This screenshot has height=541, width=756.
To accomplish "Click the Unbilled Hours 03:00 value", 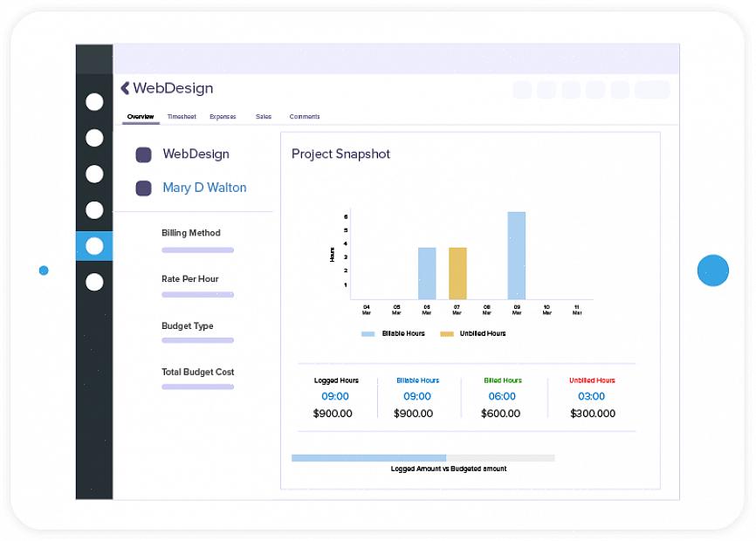I will coord(592,396).
